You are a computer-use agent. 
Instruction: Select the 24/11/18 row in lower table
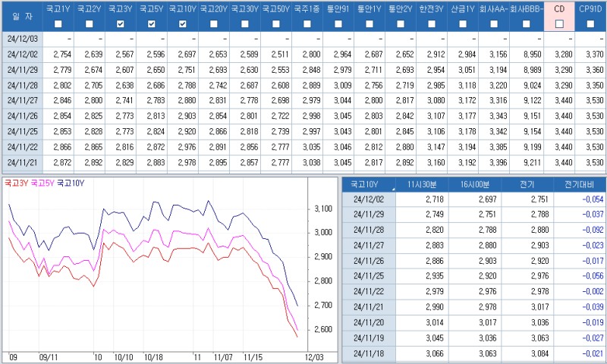point(370,354)
